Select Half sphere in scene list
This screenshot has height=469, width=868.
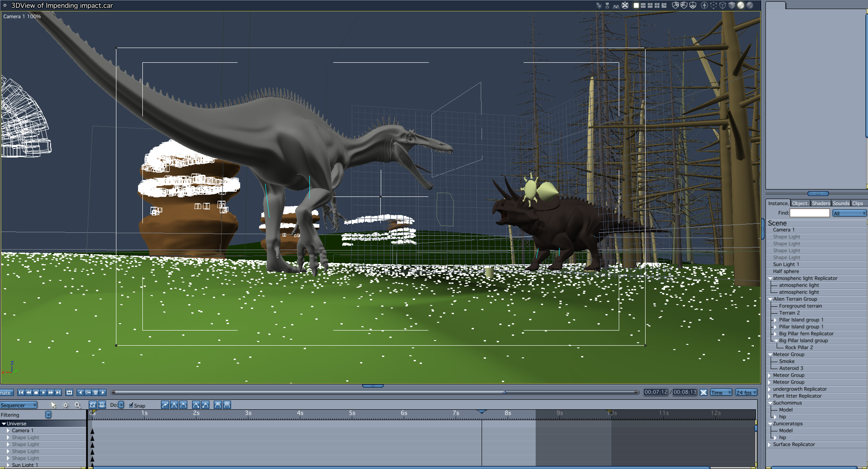point(786,271)
